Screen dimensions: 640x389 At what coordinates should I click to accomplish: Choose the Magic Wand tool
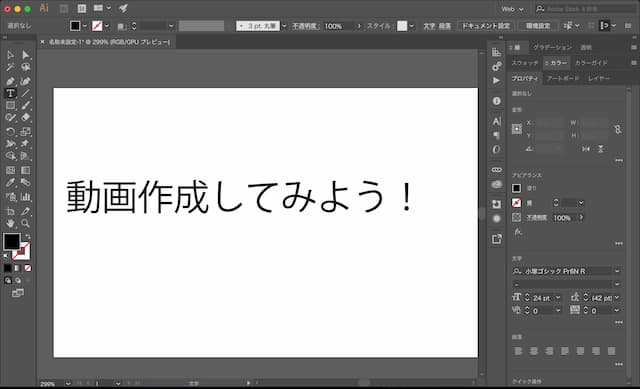coord(10,67)
